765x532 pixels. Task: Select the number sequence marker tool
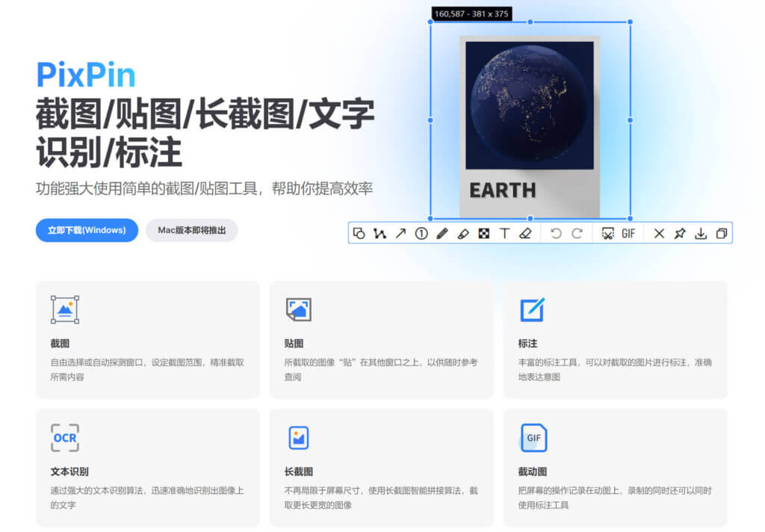pyautogui.click(x=422, y=233)
